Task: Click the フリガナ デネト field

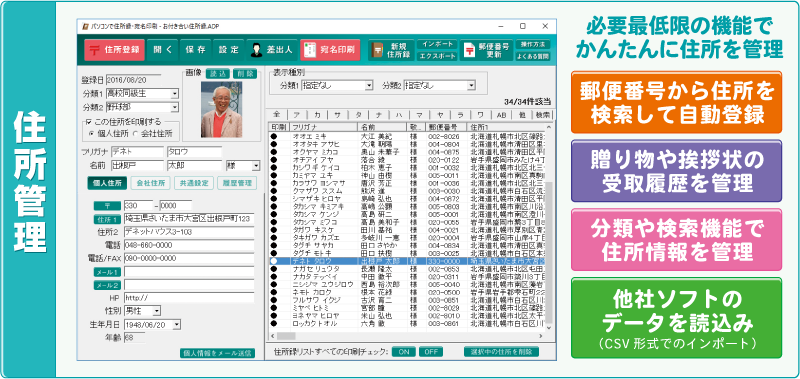Action: tap(137, 152)
